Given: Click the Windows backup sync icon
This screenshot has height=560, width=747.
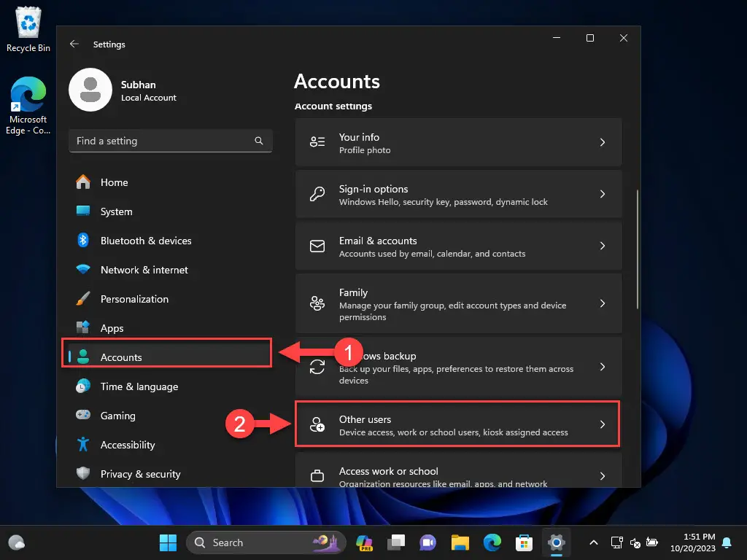Looking at the screenshot, I should [x=317, y=367].
